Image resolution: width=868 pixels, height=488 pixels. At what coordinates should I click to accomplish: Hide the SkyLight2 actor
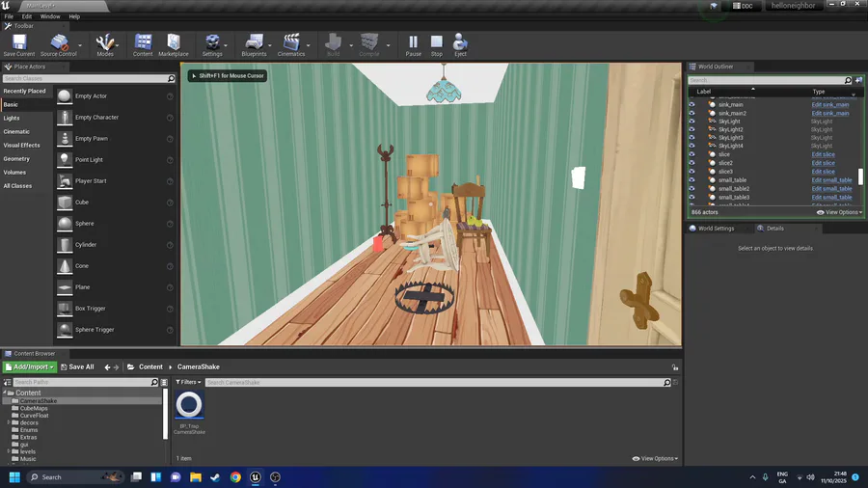pyautogui.click(x=692, y=129)
